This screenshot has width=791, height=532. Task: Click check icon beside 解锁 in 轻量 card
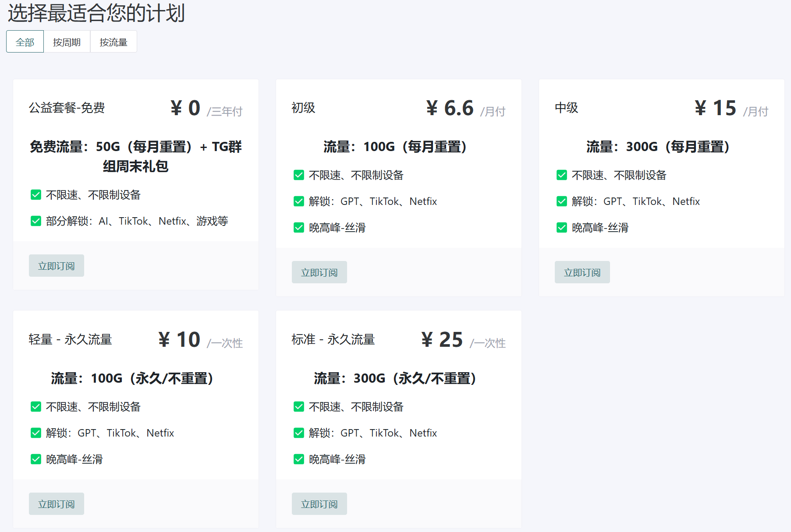coord(36,433)
